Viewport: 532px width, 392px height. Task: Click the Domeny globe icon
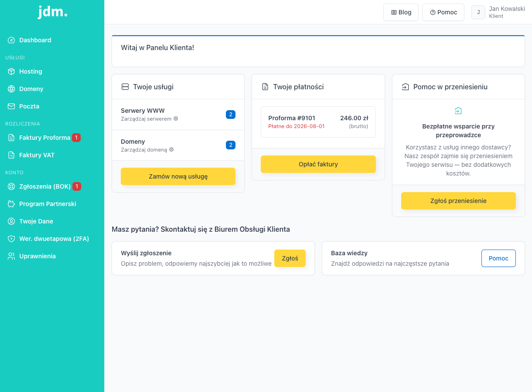11,89
